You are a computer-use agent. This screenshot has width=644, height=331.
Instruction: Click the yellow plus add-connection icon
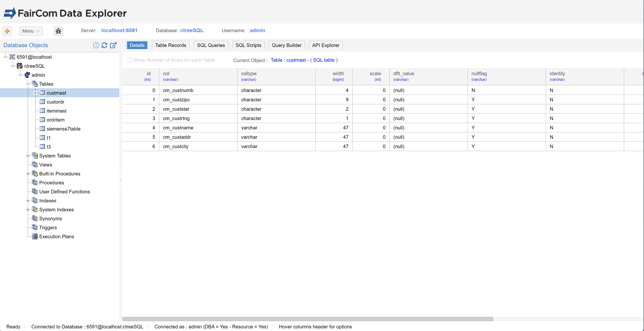click(7, 31)
